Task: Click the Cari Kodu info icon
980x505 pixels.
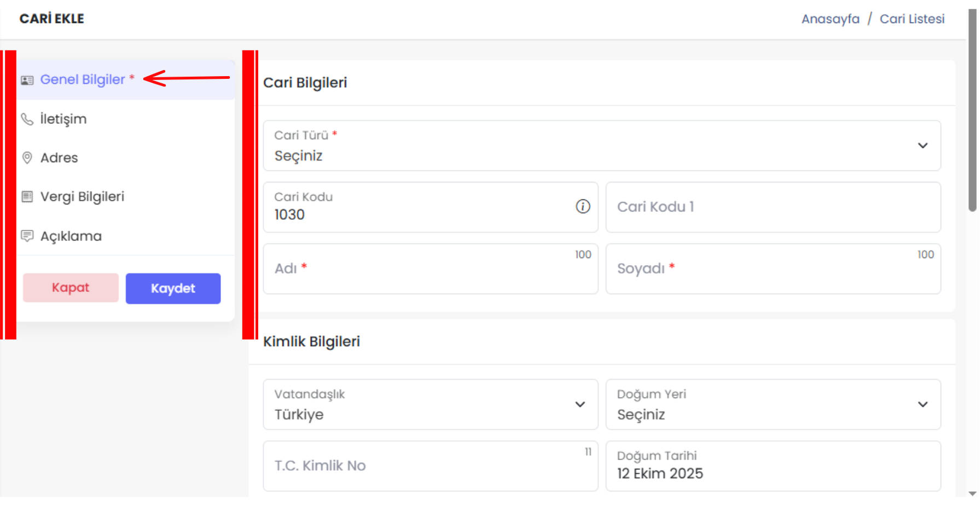Action: click(x=583, y=206)
